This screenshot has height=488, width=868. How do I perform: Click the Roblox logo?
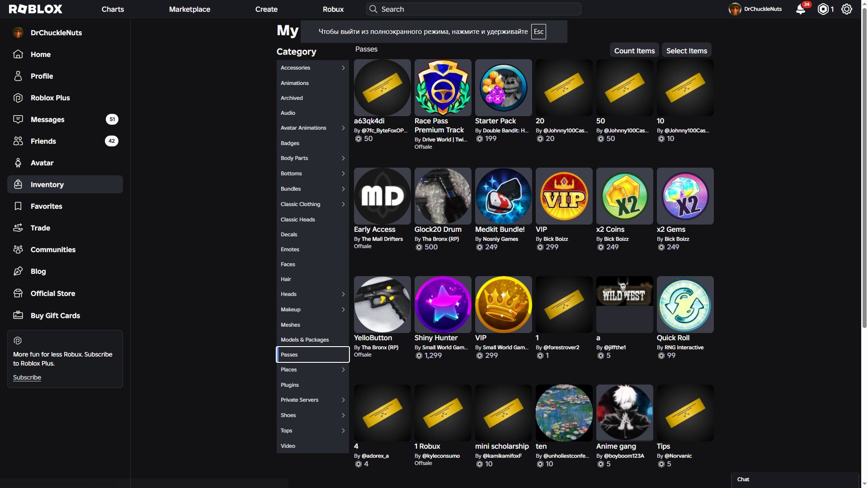pos(36,9)
